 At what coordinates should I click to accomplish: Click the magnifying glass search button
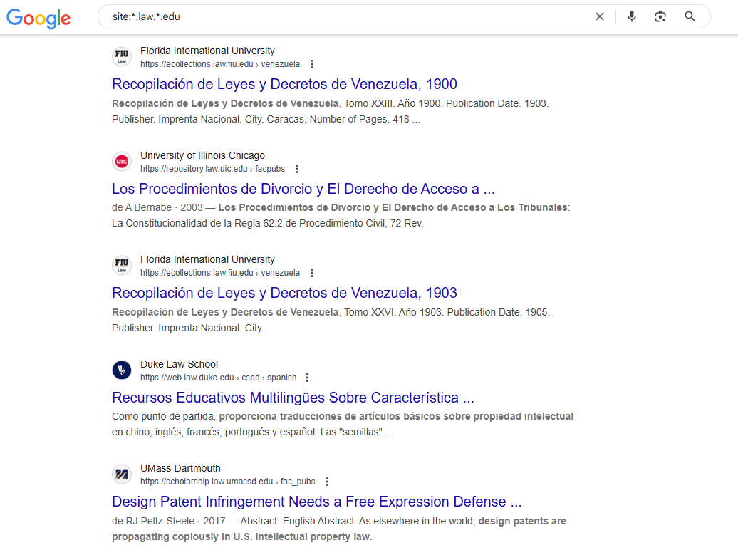tap(690, 16)
